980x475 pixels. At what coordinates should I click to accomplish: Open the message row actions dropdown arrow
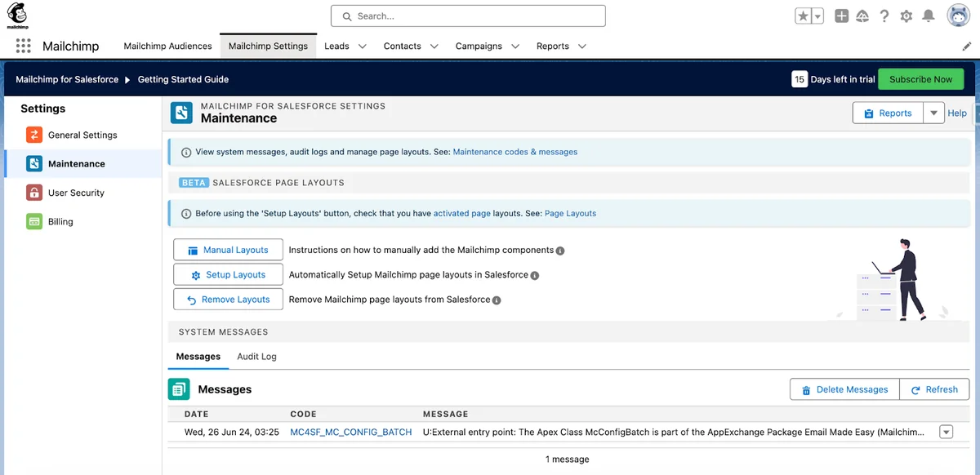pos(947,432)
